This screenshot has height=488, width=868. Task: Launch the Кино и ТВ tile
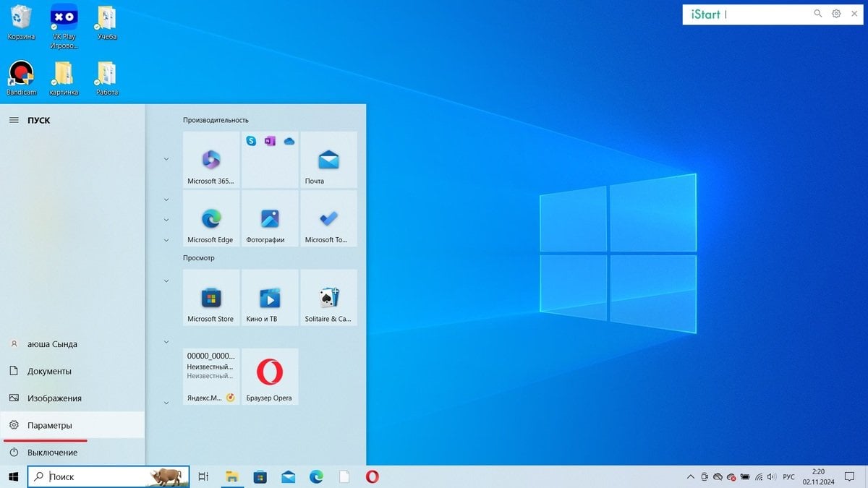pos(270,297)
